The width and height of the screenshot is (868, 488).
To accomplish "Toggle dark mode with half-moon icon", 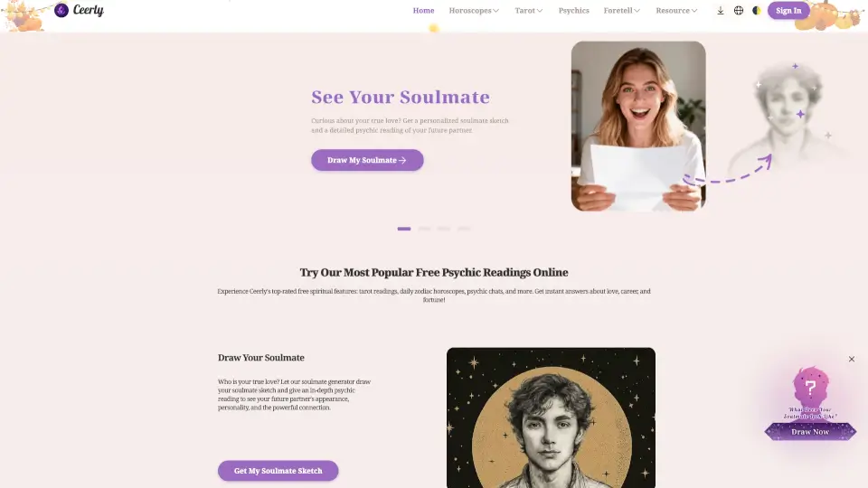I will tap(756, 11).
